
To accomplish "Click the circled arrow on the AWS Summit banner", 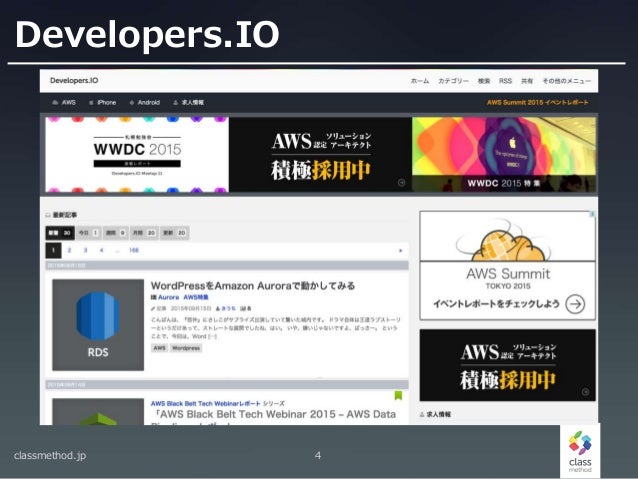I will [575, 304].
